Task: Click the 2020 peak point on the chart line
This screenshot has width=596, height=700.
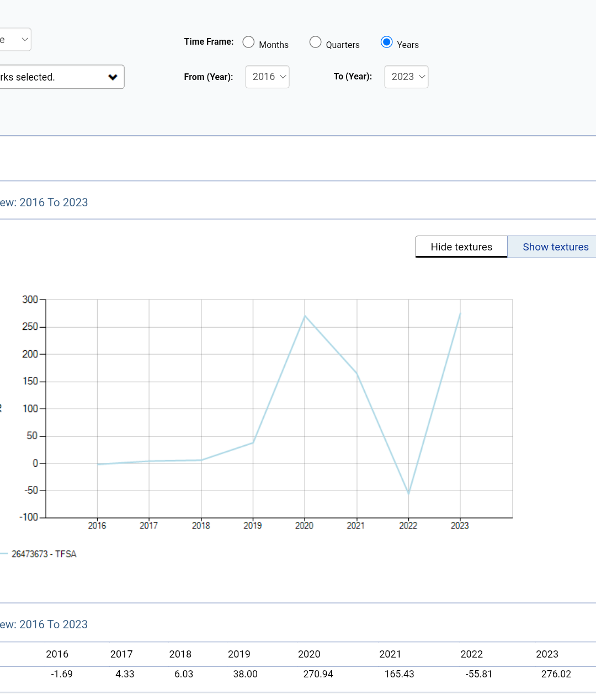Action: coord(305,316)
